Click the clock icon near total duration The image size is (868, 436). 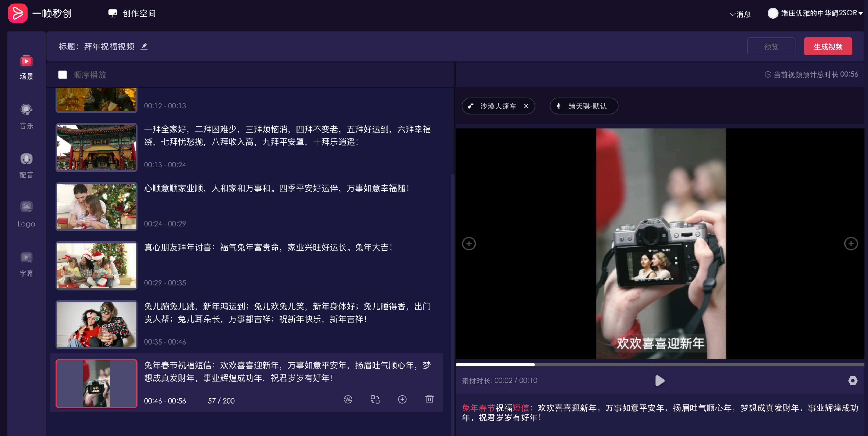pos(768,74)
